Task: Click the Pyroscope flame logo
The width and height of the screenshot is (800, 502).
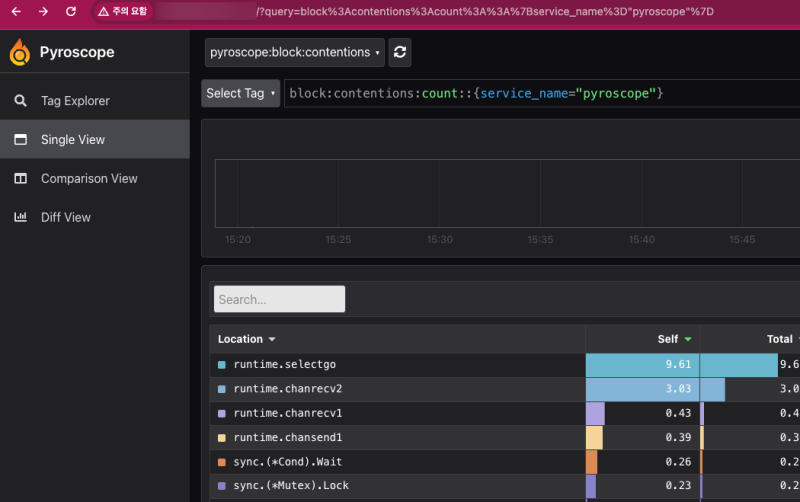Action: click(x=20, y=52)
